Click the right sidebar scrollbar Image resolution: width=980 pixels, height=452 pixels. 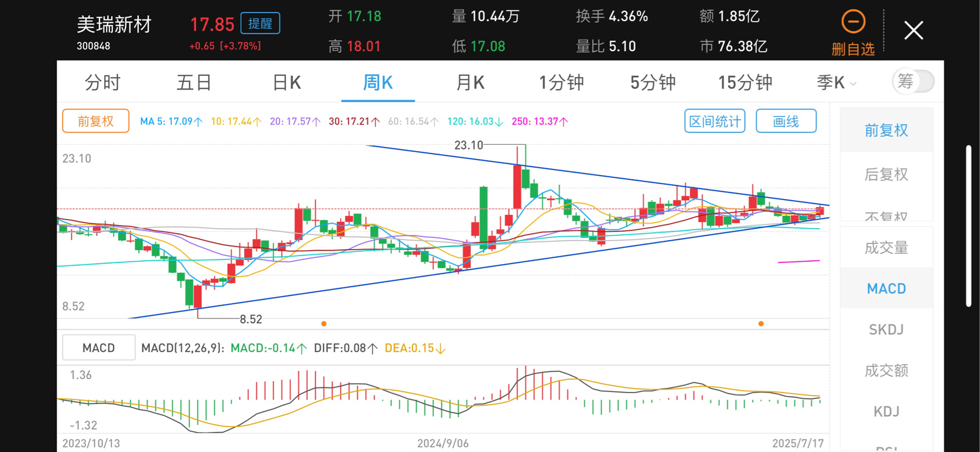point(969,226)
